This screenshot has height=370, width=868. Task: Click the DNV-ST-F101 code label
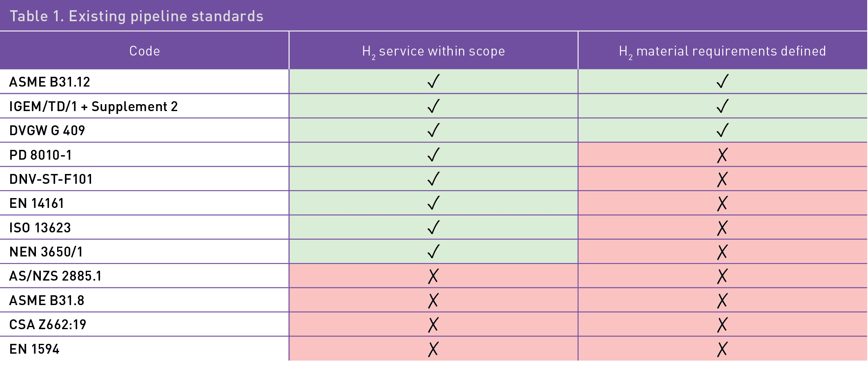[51, 179]
